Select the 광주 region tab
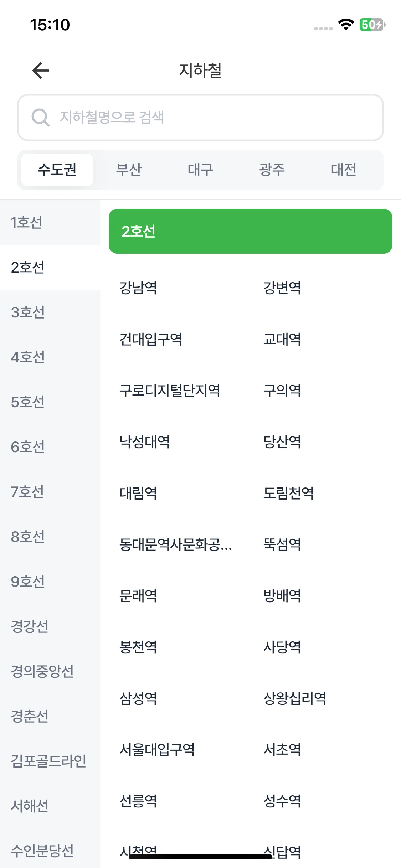The width and height of the screenshot is (401, 868). coord(272,170)
